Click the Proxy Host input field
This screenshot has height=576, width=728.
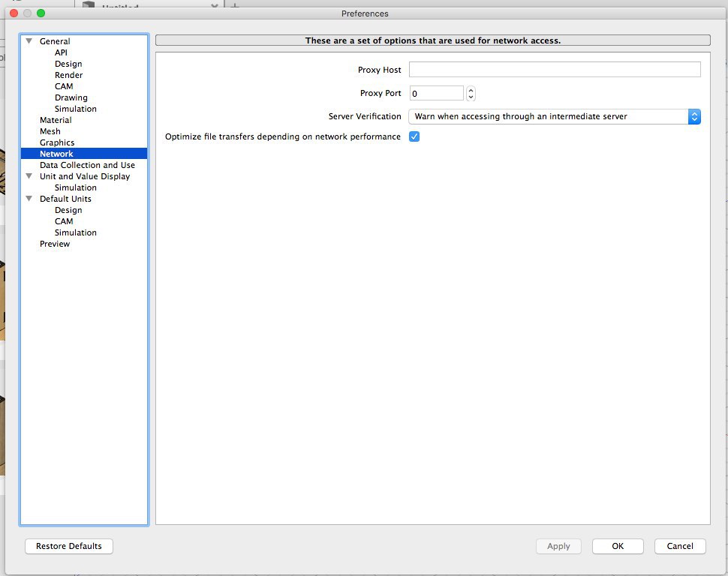tap(555, 70)
